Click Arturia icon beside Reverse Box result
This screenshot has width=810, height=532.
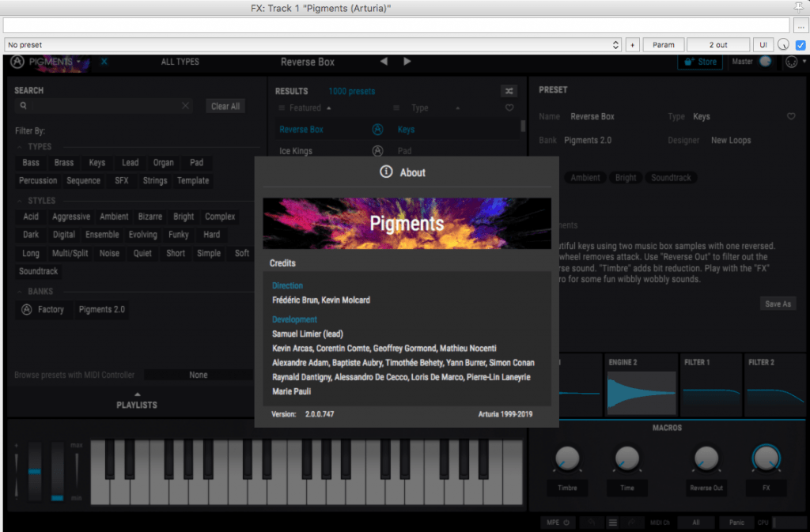(x=377, y=130)
